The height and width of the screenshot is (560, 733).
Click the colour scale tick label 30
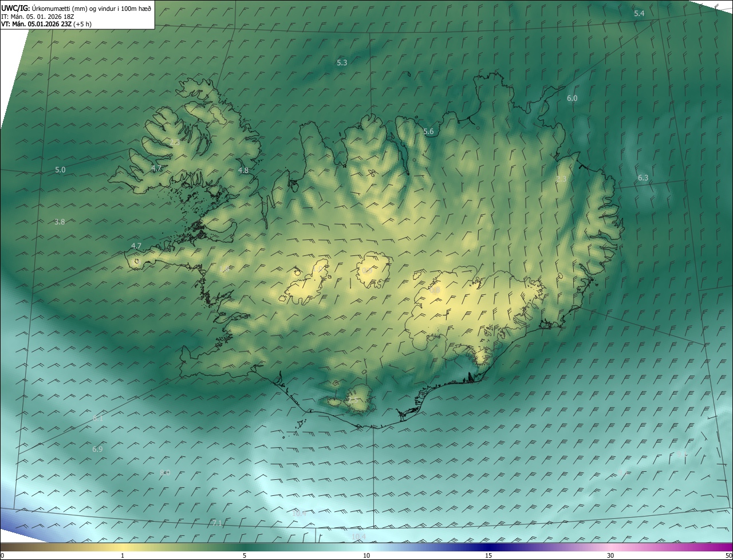pos(610,555)
